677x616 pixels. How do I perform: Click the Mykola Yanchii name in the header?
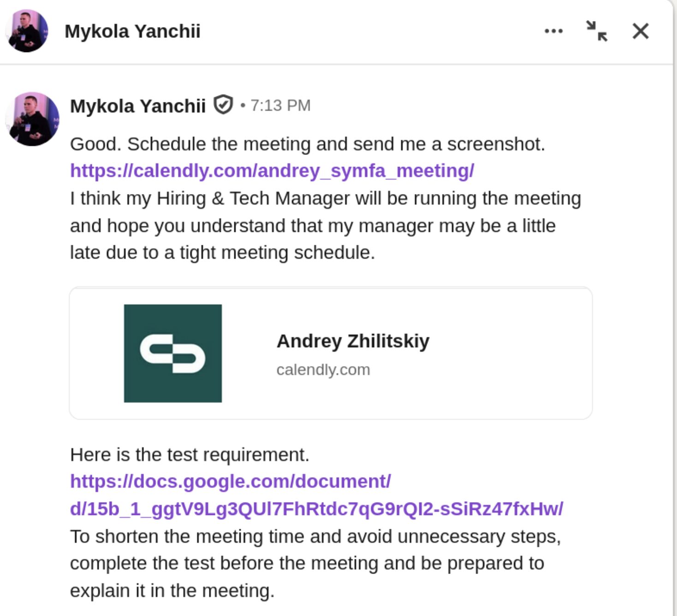coord(132,31)
